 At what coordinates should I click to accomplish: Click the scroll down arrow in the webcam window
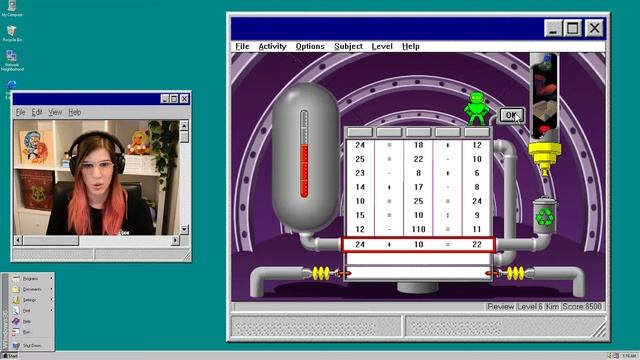[184, 230]
